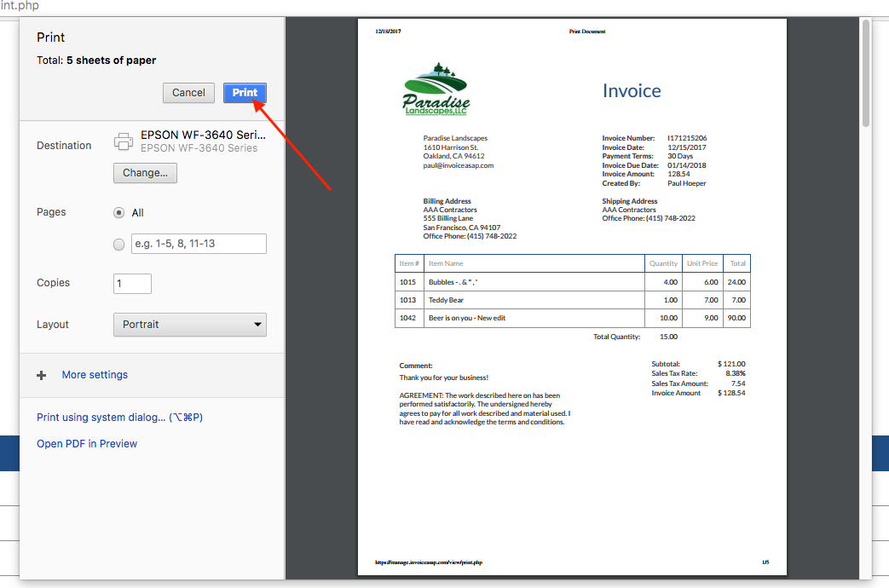Click the plus icon before More settings
889x588 pixels.
41,375
